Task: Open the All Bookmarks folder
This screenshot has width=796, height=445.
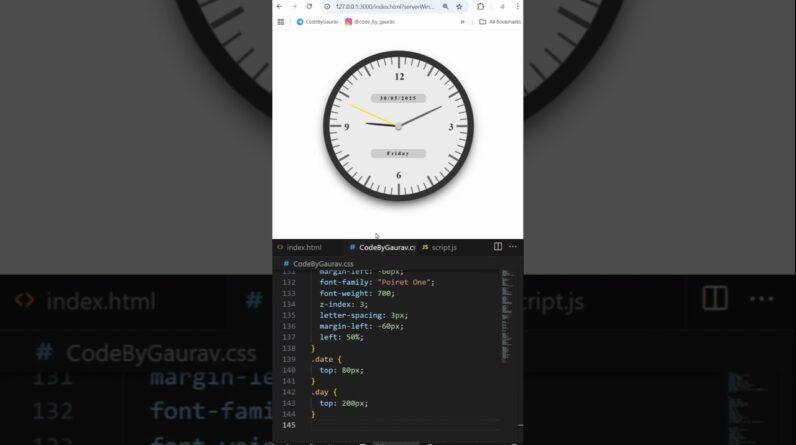Action: 500,22
